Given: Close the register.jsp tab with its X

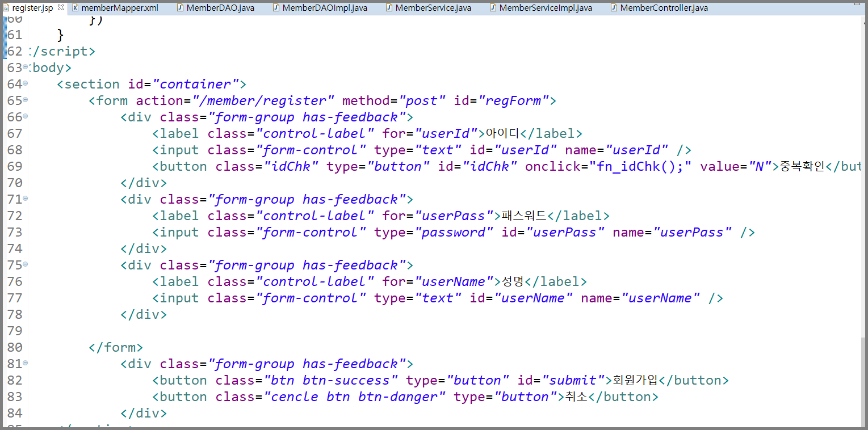Looking at the screenshot, I should pyautogui.click(x=61, y=7).
